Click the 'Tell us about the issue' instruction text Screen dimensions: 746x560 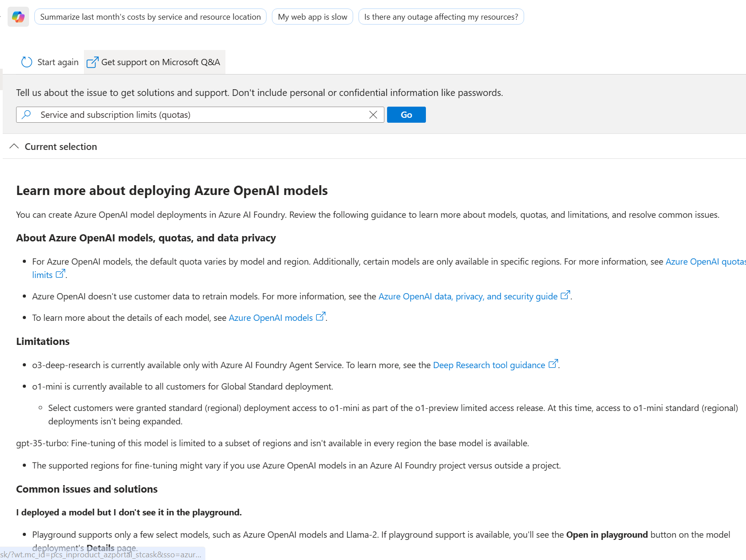point(259,92)
